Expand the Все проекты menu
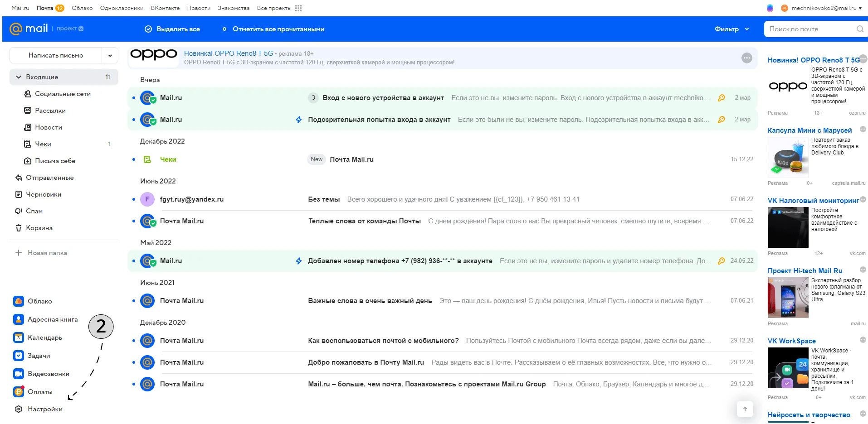 click(279, 8)
